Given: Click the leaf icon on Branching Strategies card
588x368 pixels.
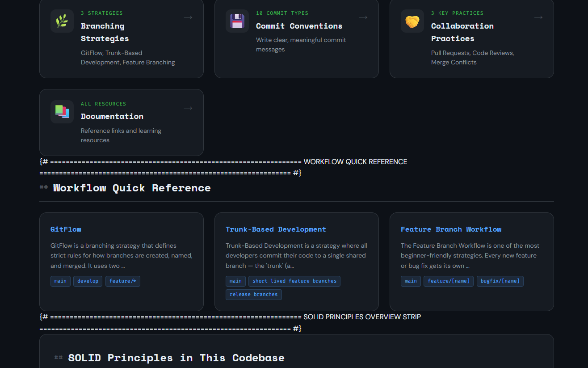Looking at the screenshot, I should (62, 21).
